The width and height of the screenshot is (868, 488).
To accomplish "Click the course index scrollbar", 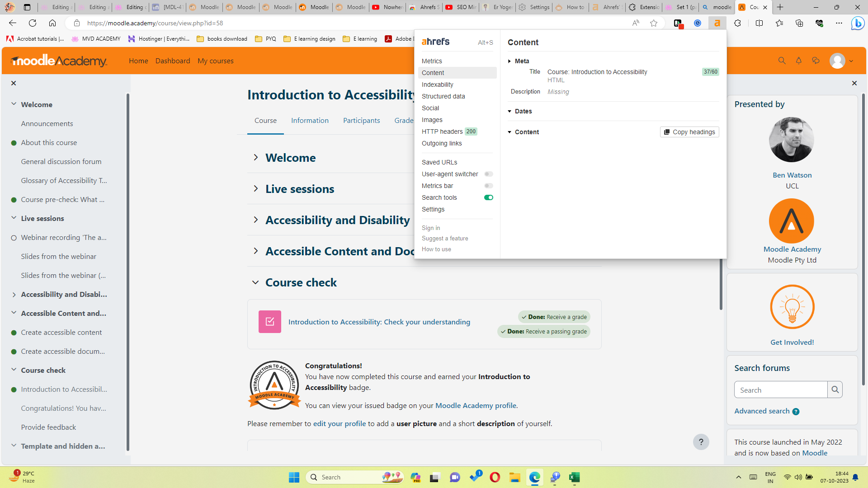I will point(128,271).
